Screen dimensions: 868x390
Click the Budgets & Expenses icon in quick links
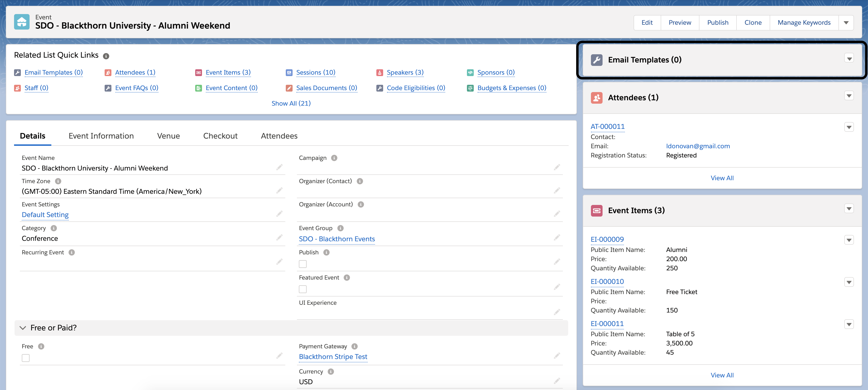coord(470,88)
